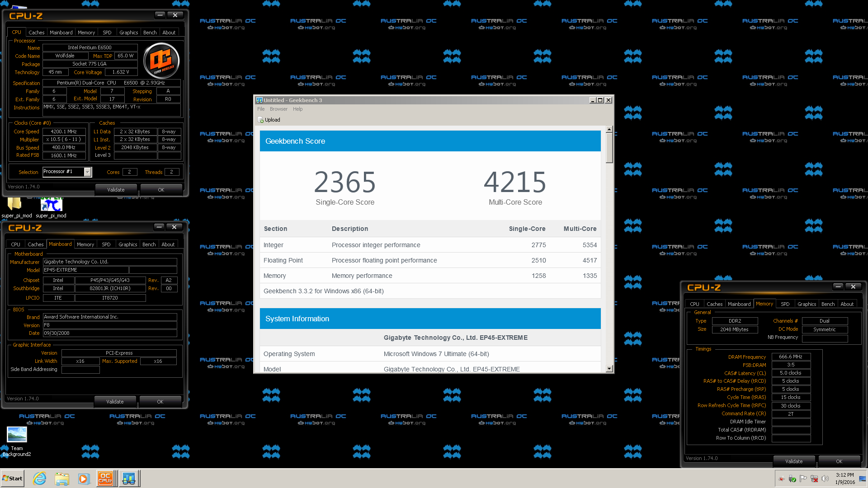Screen dimensions: 868x488
Task: Click DRAM Frequency value 666.6 MHz
Action: pos(791,357)
